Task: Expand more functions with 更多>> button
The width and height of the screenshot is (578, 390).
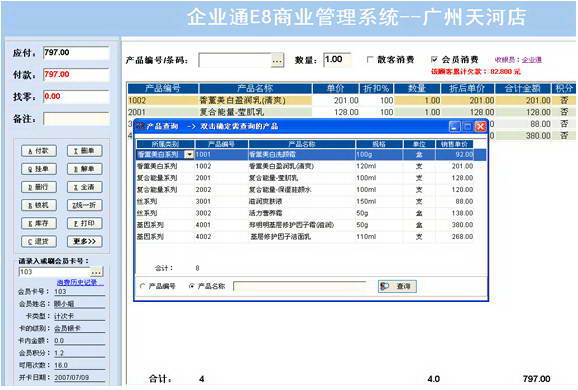Action: tap(84, 241)
